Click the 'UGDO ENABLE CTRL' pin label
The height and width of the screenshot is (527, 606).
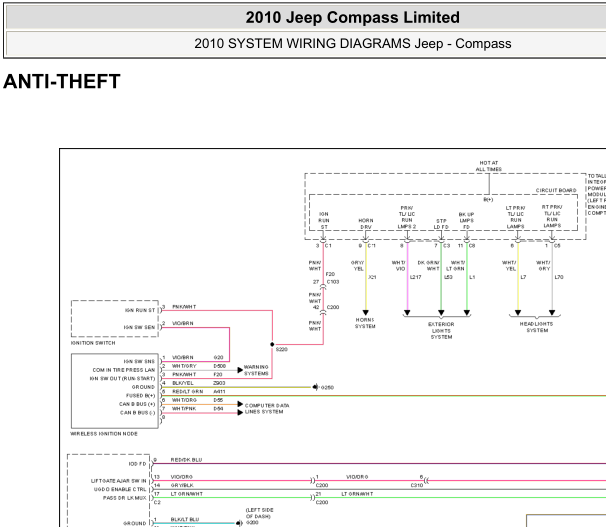pyautogui.click(x=120, y=490)
